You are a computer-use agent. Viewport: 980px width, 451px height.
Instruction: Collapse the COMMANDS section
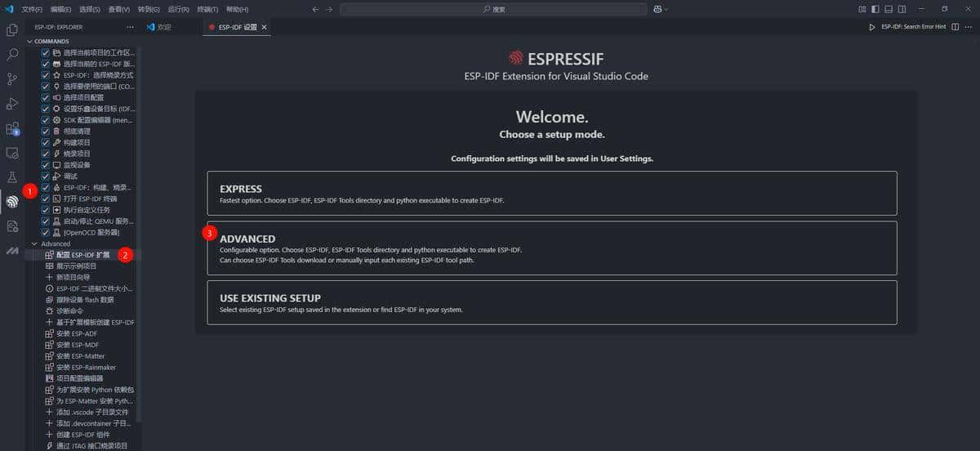51,41
